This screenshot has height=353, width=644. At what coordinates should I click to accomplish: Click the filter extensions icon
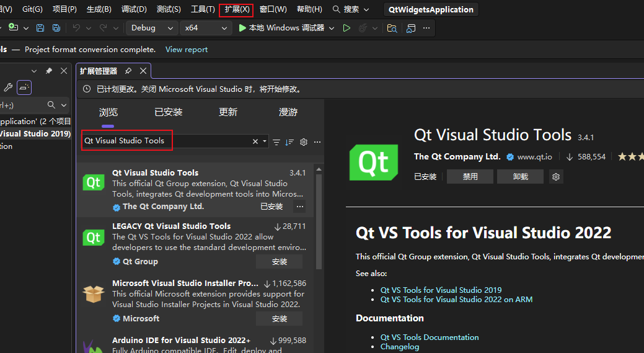[x=276, y=142]
